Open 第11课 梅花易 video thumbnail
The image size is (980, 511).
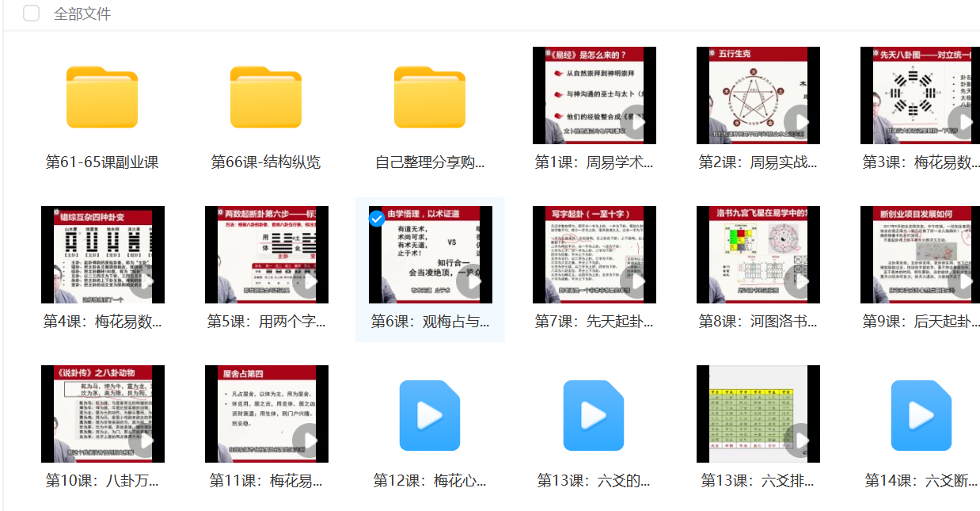click(266, 414)
